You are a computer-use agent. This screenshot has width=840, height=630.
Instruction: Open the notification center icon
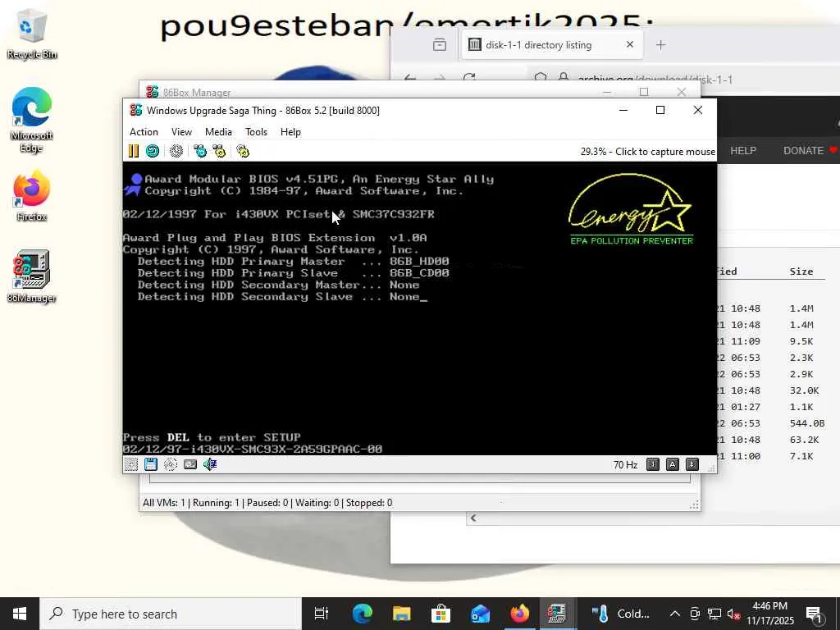tap(815, 614)
